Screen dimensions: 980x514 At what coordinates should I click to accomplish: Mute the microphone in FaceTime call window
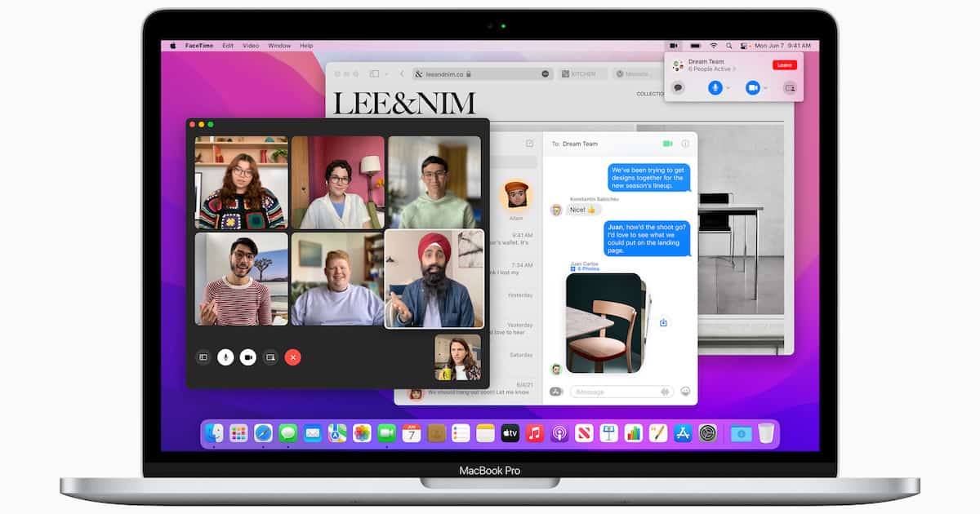pyautogui.click(x=225, y=357)
